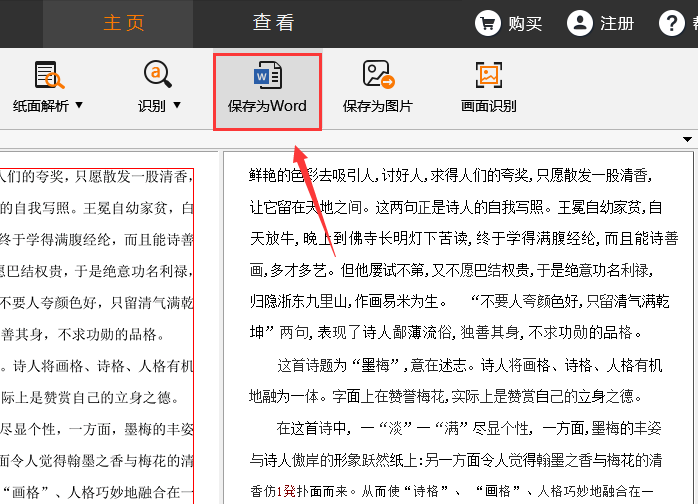Click the 识别 label text
Image resolution: width=698 pixels, height=504 pixels.
[151, 106]
